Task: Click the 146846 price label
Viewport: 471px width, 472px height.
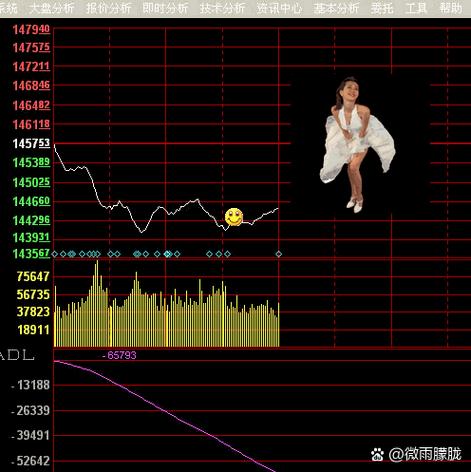Action: (31, 86)
